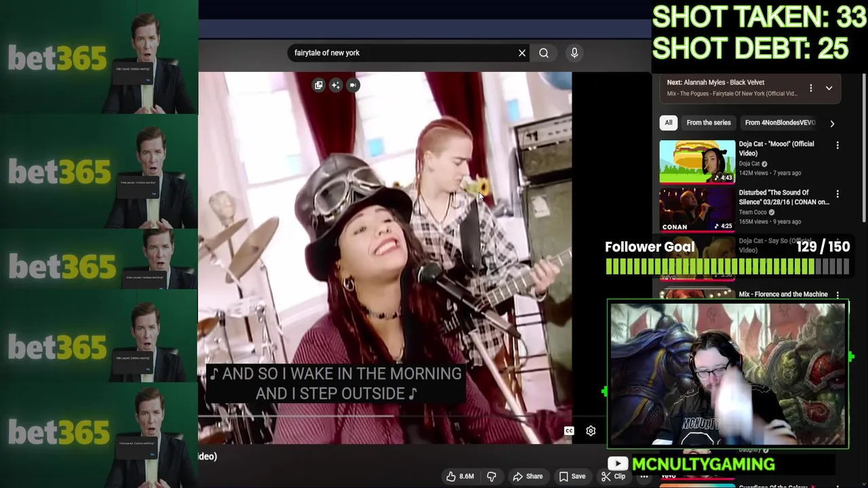The image size is (868, 488).
Task: Click the '165M views · 9 years ago' text
Action: (x=770, y=222)
